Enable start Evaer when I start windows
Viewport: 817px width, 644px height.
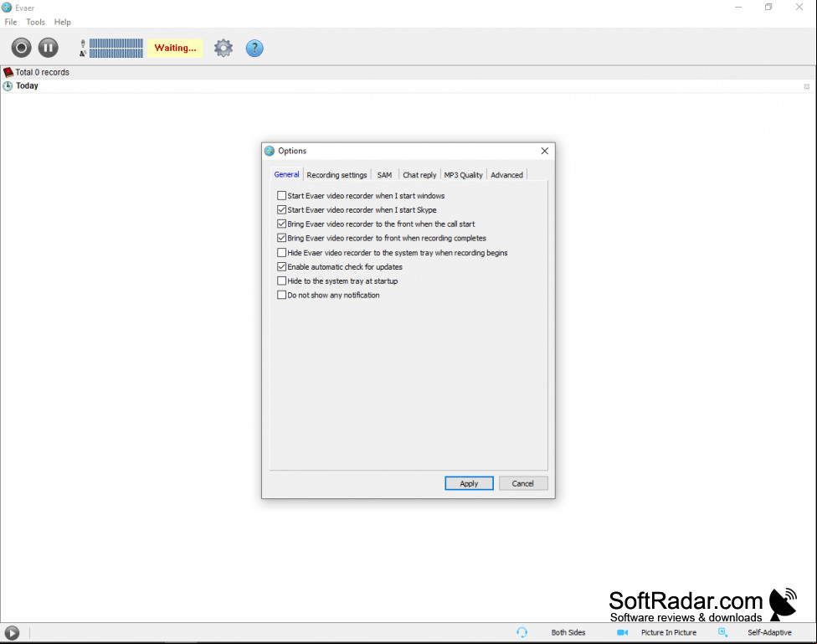click(x=282, y=196)
